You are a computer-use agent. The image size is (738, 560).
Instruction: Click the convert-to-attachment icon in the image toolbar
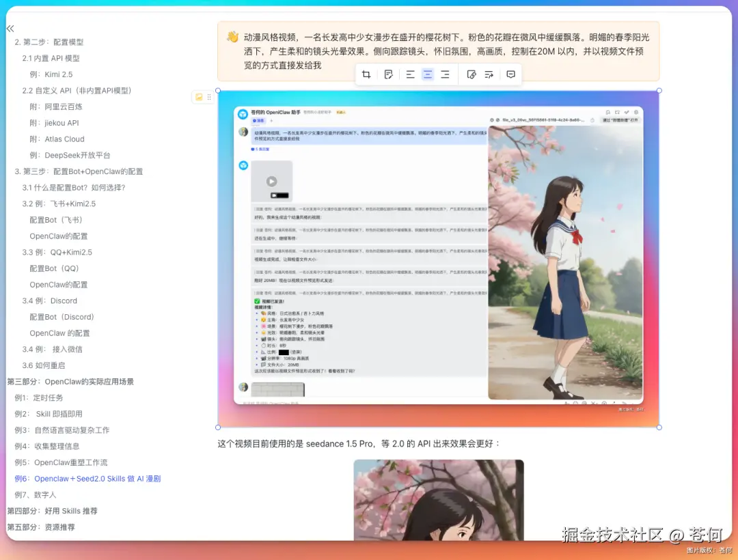pyautogui.click(x=489, y=74)
